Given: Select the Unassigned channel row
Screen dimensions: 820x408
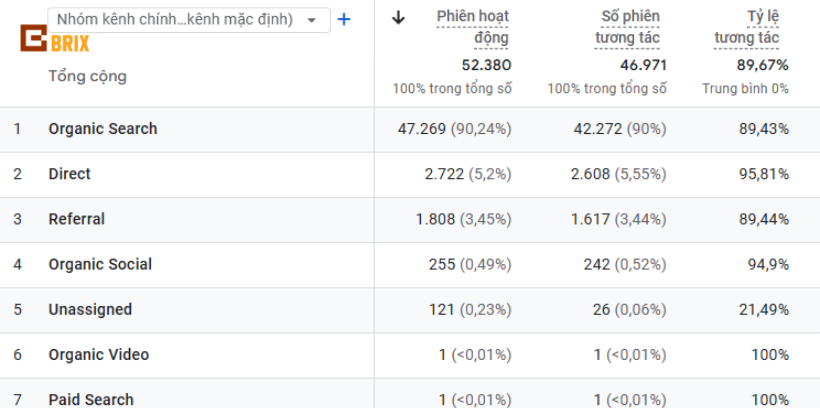Looking at the screenshot, I should pyautogui.click(x=90, y=309).
